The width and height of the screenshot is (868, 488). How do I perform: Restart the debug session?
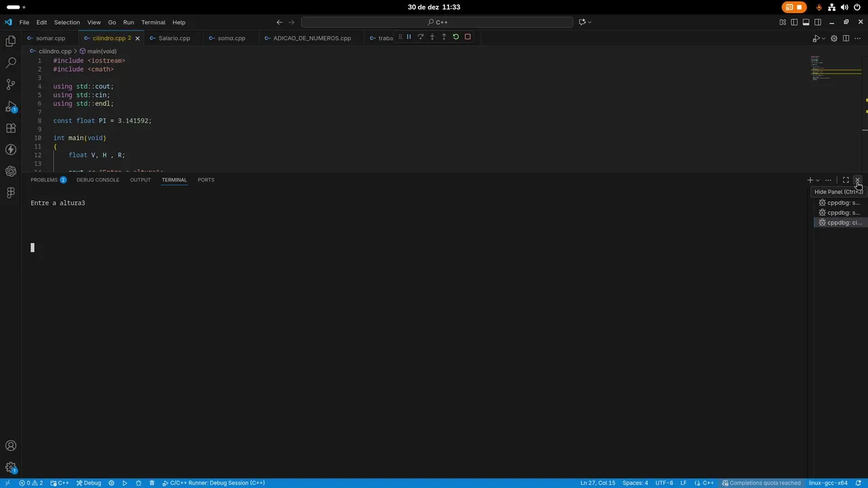coord(456,37)
